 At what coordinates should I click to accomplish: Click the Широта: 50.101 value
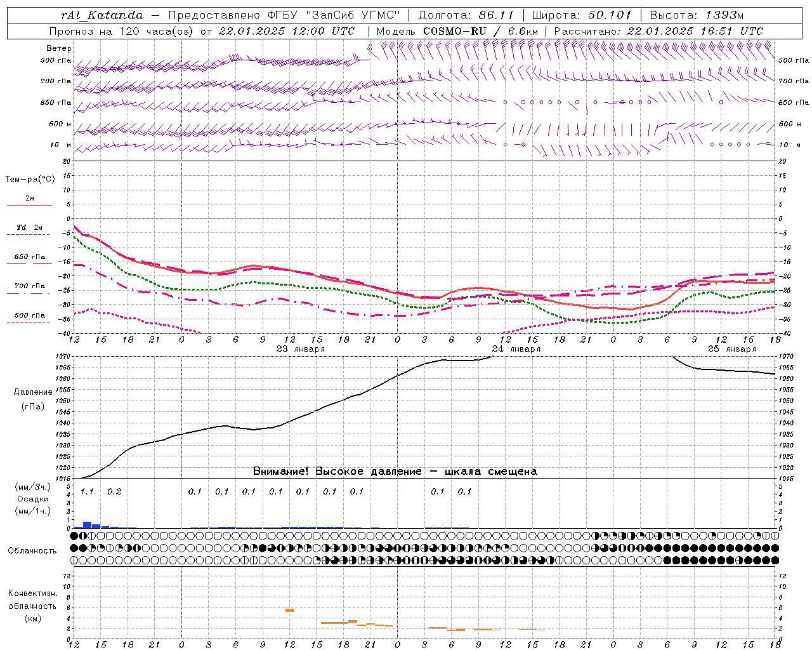[x=582, y=15]
